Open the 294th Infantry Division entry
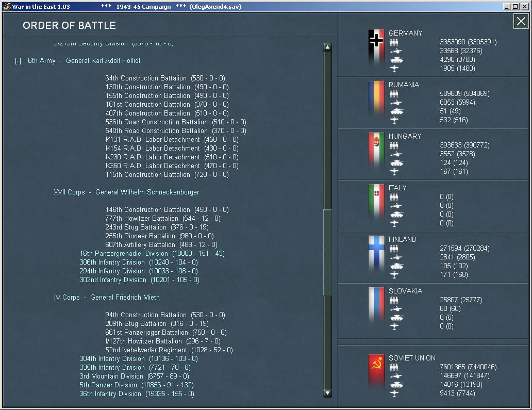The image size is (532, 410). coord(139,271)
